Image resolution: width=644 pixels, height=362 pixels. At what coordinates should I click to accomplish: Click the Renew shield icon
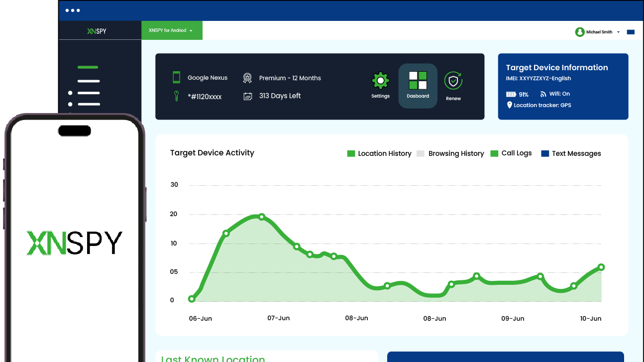tap(453, 81)
